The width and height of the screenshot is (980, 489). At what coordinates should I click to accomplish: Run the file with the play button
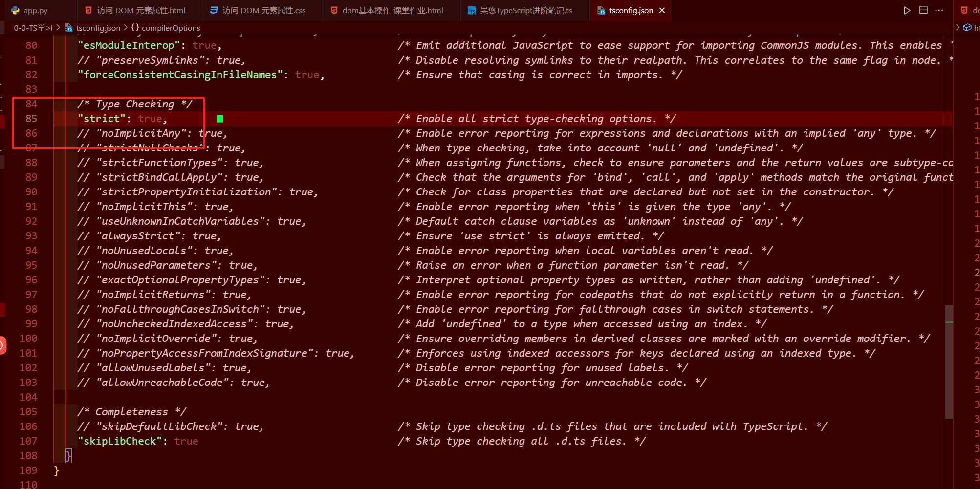(x=907, y=10)
